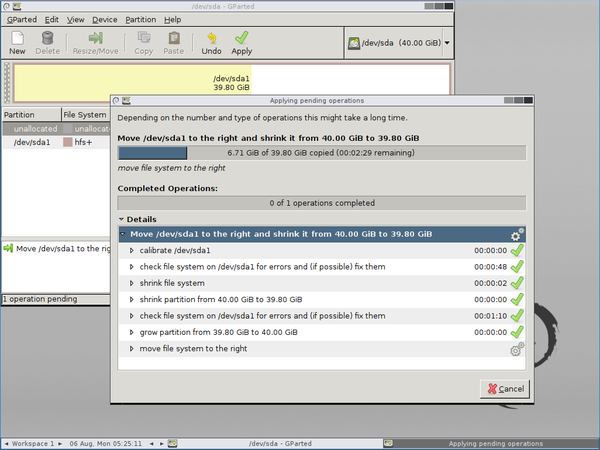Click the 6.71 GiB copied progress bar
Image resolution: width=600 pixels, height=450 pixels.
pyautogui.click(x=322, y=153)
